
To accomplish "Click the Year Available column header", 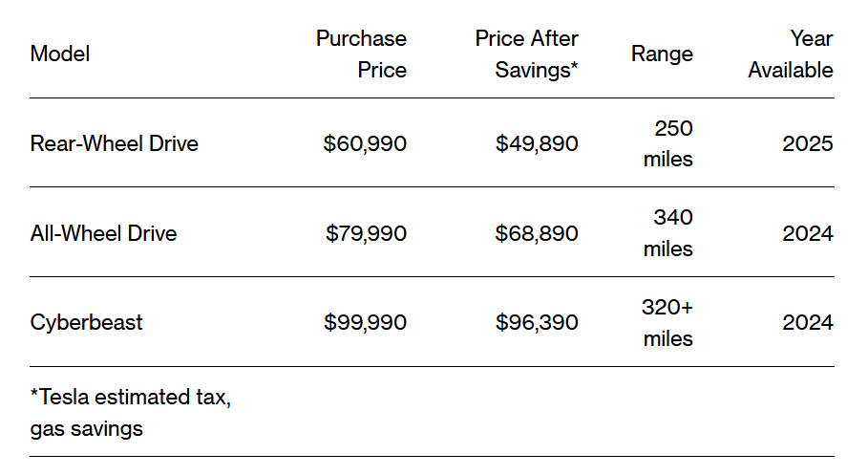I will click(x=791, y=54).
